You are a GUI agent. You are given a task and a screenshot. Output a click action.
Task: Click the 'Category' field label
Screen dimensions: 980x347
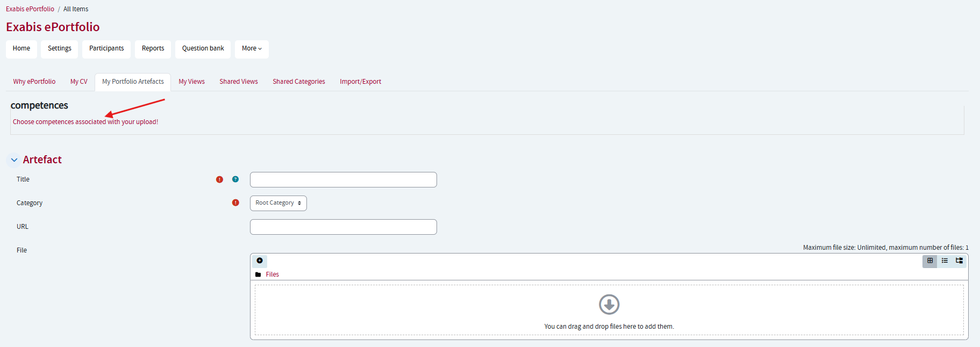(30, 203)
